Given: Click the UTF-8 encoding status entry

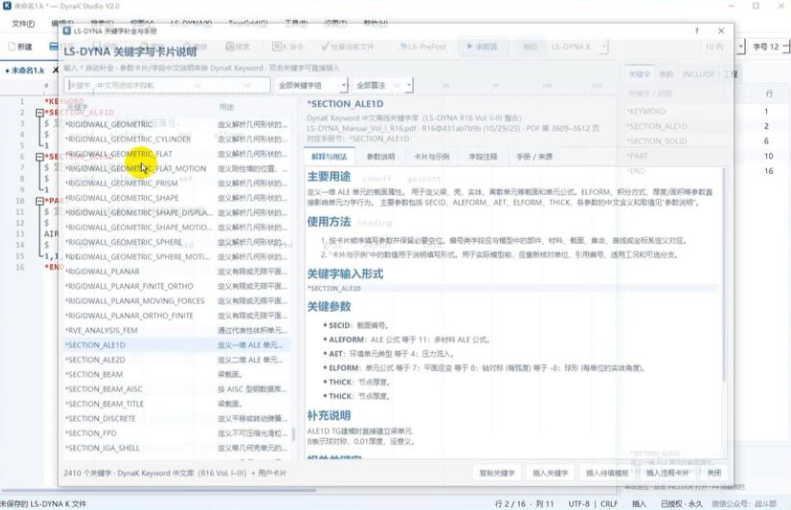Looking at the screenshot, I should [x=579, y=503].
